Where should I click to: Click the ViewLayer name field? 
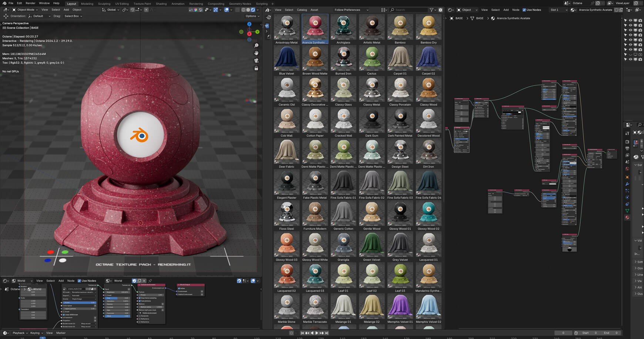click(622, 3)
